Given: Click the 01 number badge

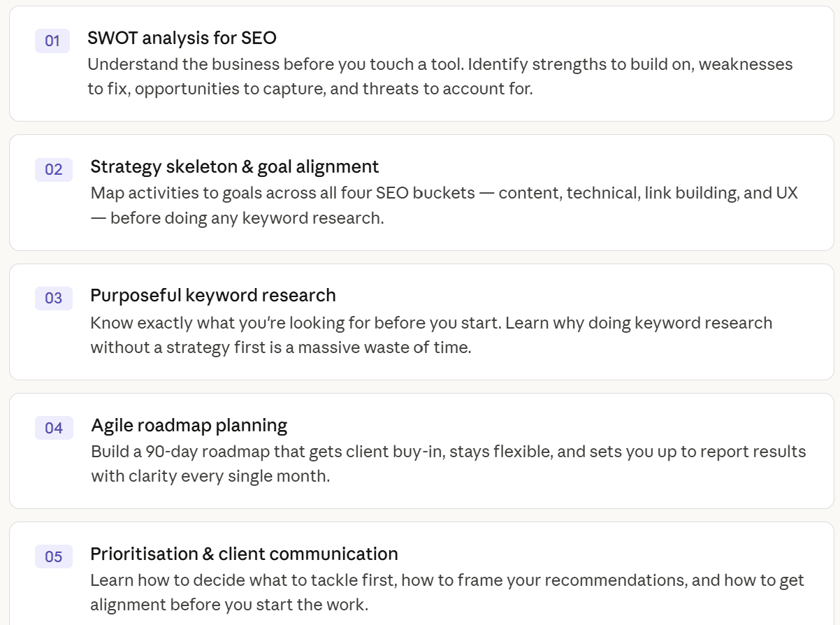Looking at the screenshot, I should click(52, 41).
